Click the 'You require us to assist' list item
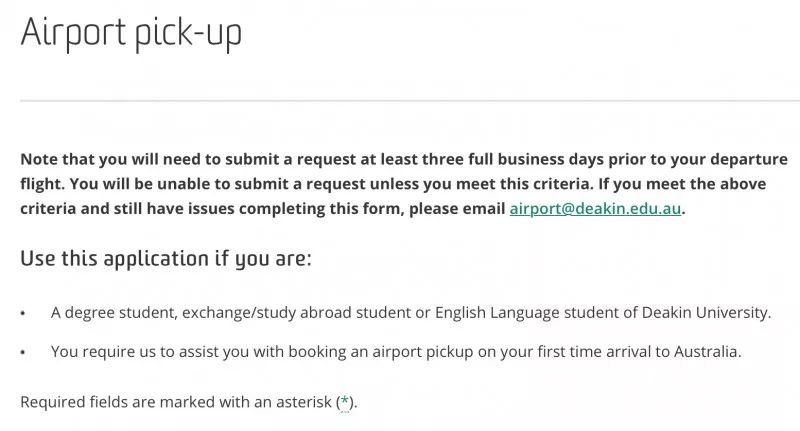Viewport: 800px width, 431px height. [396, 351]
